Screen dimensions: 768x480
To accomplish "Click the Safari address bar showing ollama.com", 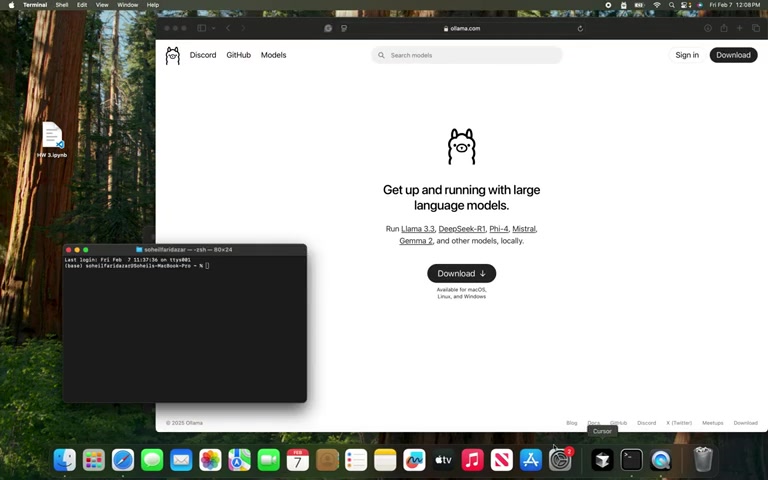I will [462, 28].
